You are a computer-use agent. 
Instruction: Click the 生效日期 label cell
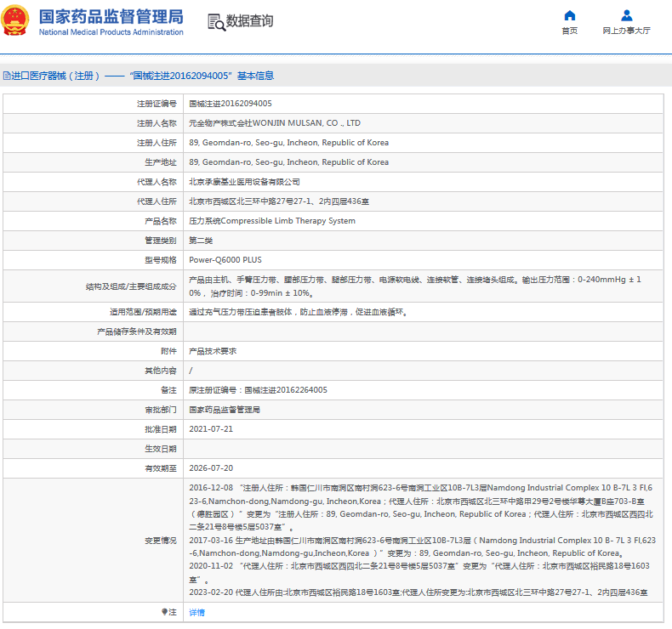click(x=93, y=449)
